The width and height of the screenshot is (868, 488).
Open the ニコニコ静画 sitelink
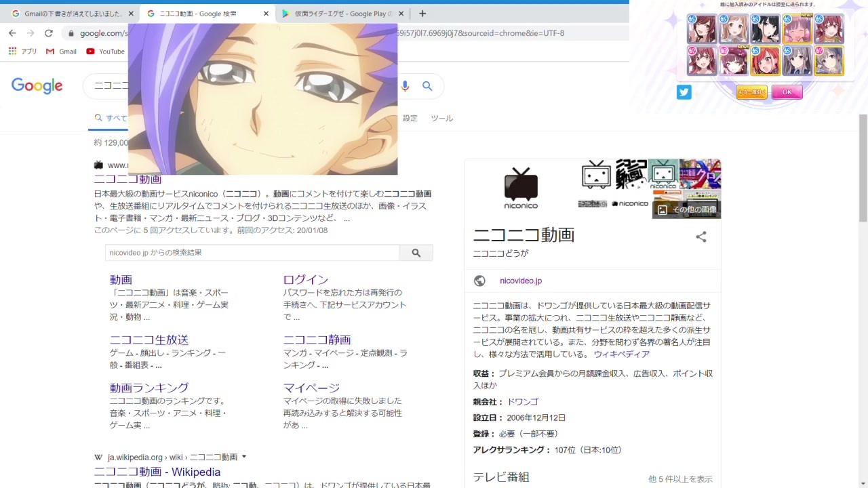[317, 340]
